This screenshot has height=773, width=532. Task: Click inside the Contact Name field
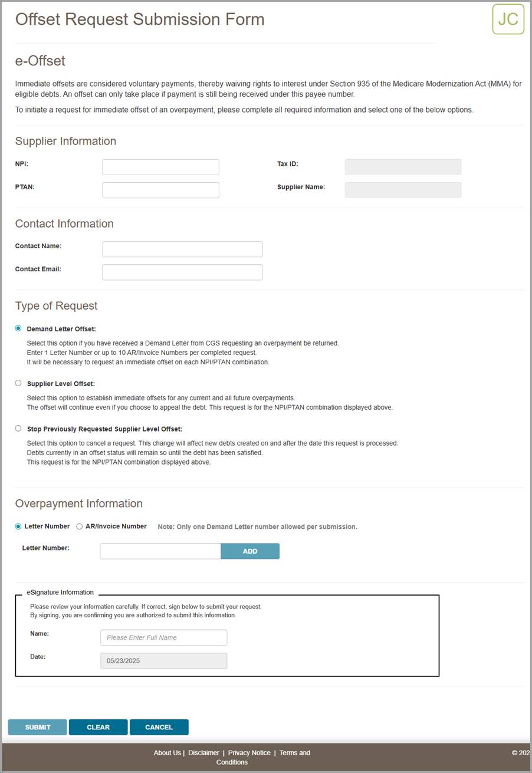[182, 249]
